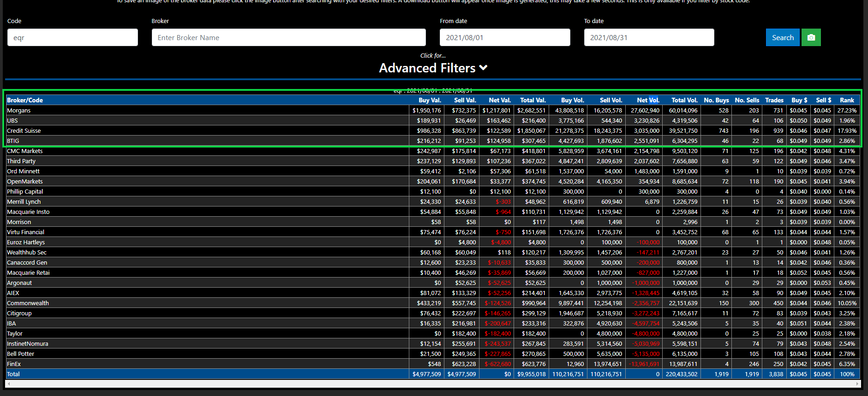
Task: Select the Third Party broker name
Action: point(21,161)
